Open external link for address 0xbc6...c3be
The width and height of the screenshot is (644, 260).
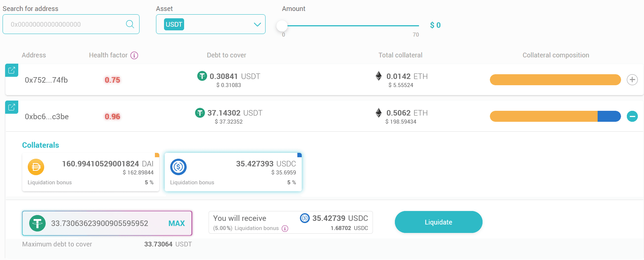coord(12,107)
